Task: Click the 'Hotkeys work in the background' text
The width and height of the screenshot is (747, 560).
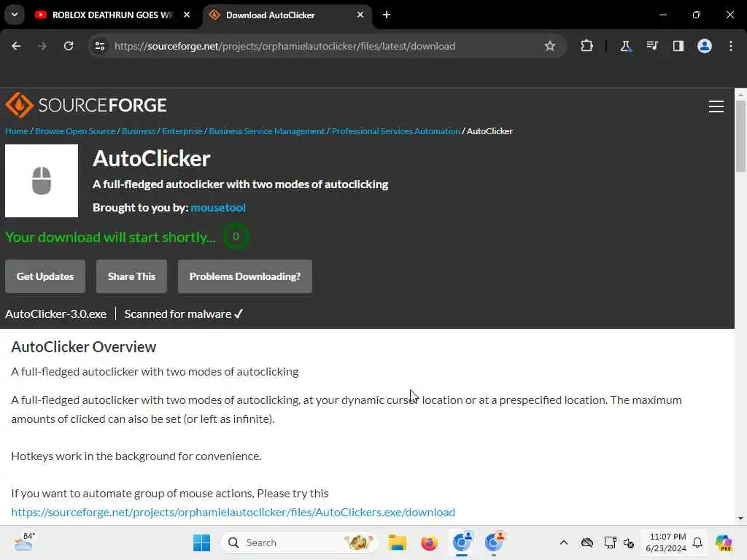Action: (136, 456)
